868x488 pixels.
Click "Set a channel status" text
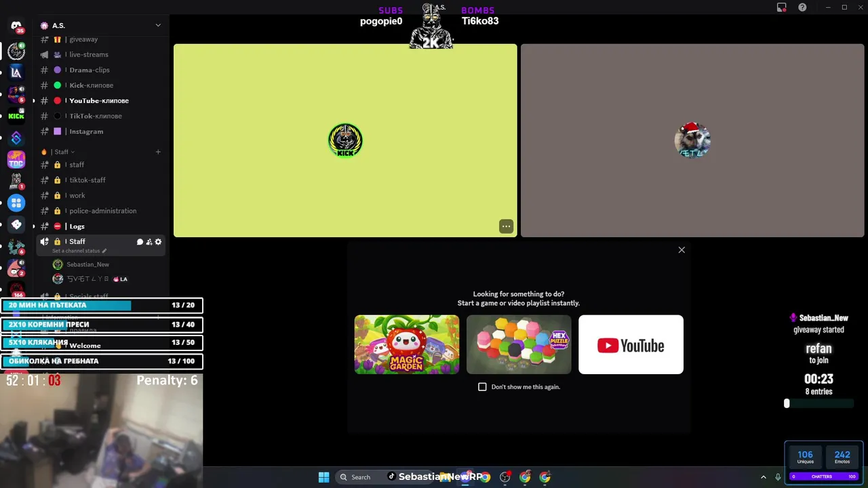coord(76,251)
